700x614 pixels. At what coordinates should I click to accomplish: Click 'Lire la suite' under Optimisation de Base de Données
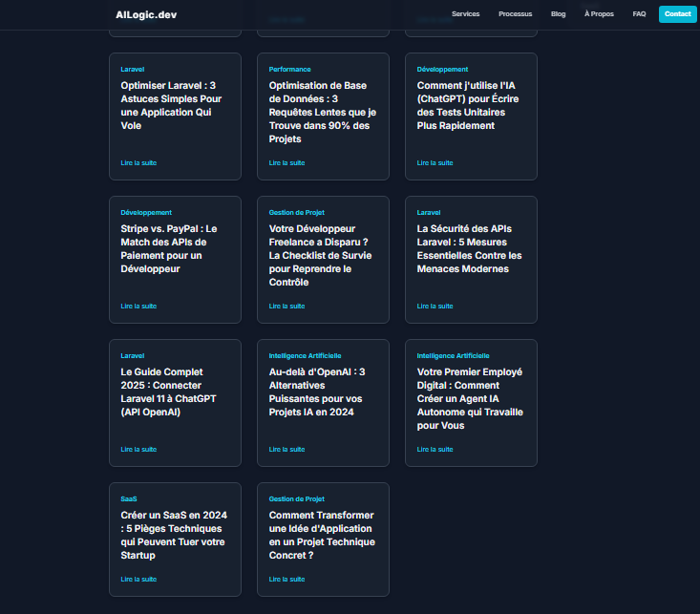[x=286, y=163]
